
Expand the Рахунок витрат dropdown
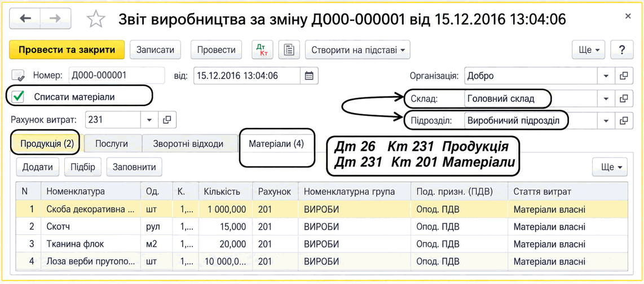pos(149,120)
